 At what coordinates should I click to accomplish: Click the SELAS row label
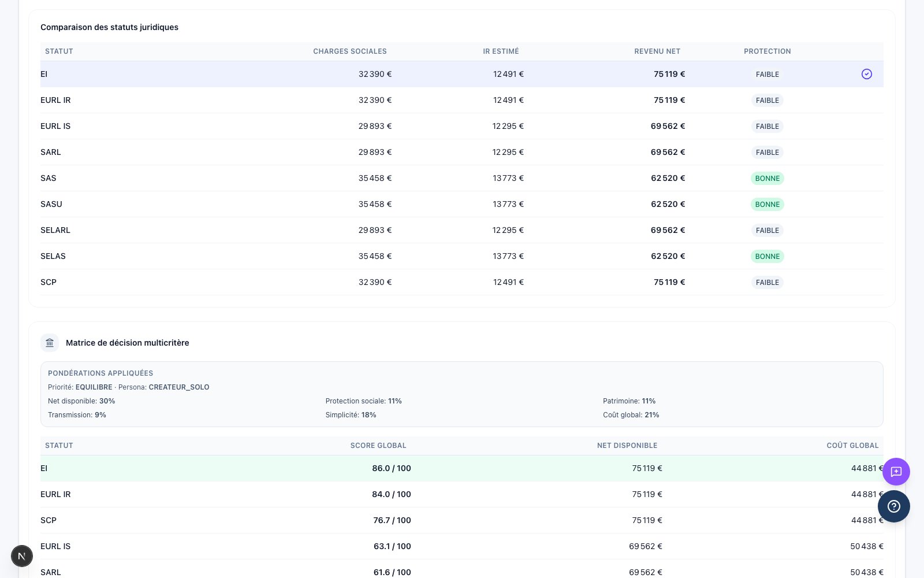[53, 256]
